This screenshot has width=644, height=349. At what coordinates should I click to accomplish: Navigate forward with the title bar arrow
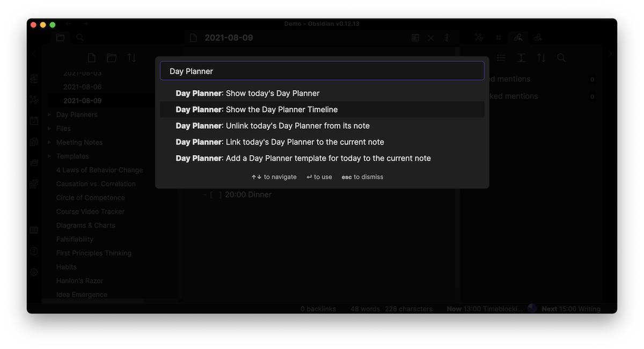click(x=85, y=24)
